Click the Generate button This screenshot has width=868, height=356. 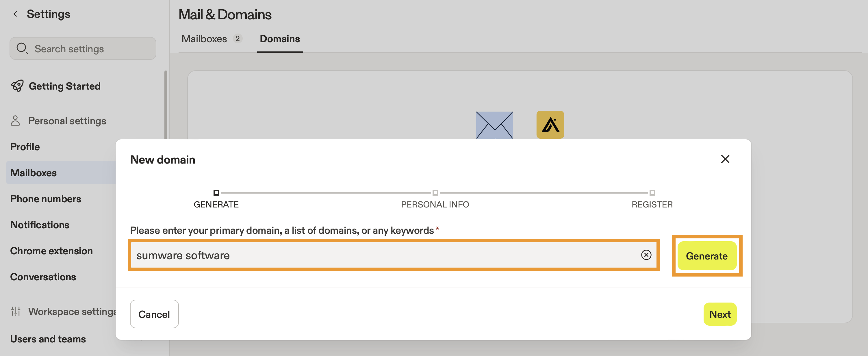tap(706, 256)
